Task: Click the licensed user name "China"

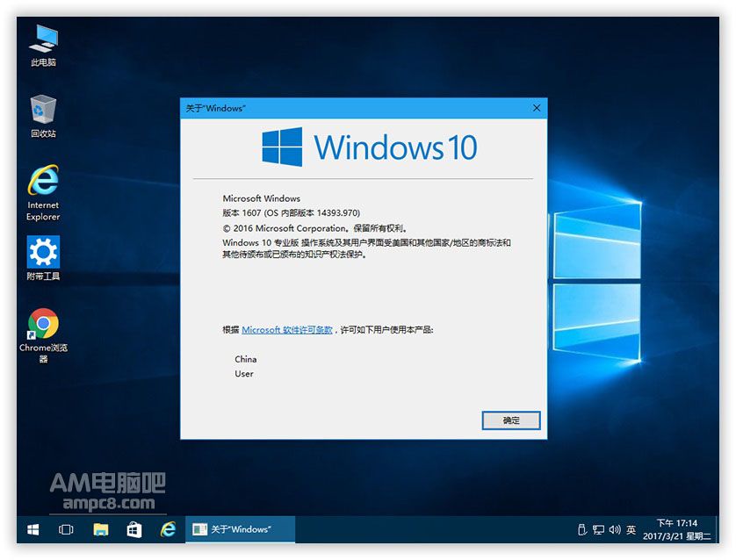Action: (246, 359)
